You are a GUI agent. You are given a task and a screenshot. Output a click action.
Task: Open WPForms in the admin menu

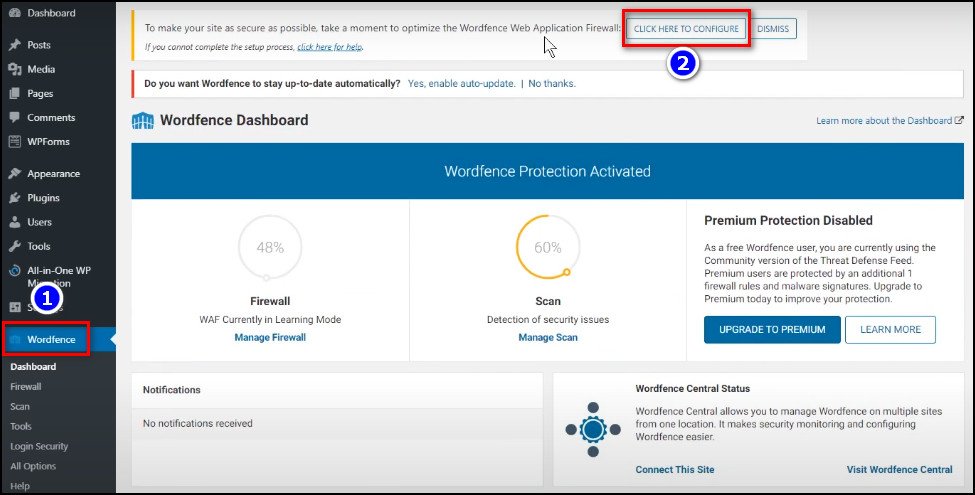[49, 141]
